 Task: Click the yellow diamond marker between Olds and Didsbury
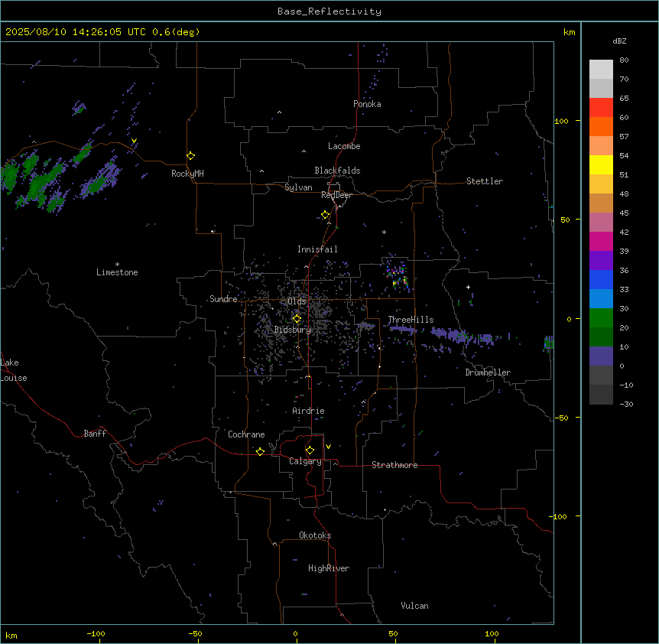[x=297, y=319]
